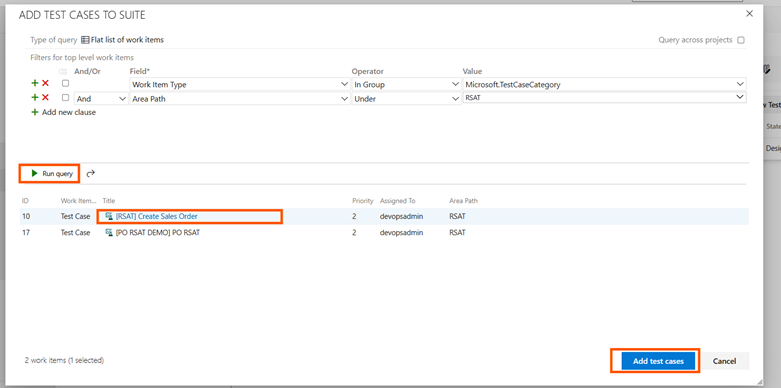The height and width of the screenshot is (388, 781).
Task: Click the Add new clause plus icon
Action: tap(35, 112)
